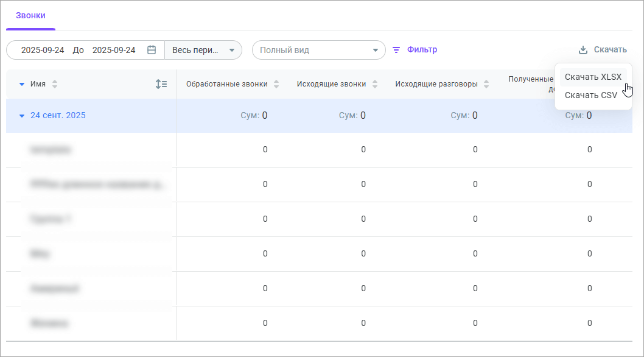Open the Весь период dropdown

(x=203, y=50)
